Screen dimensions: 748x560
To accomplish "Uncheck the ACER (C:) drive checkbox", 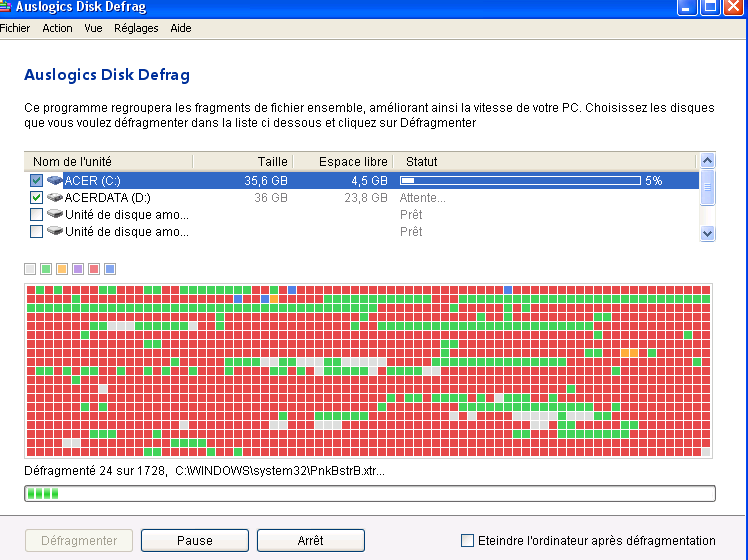I will [x=36, y=180].
